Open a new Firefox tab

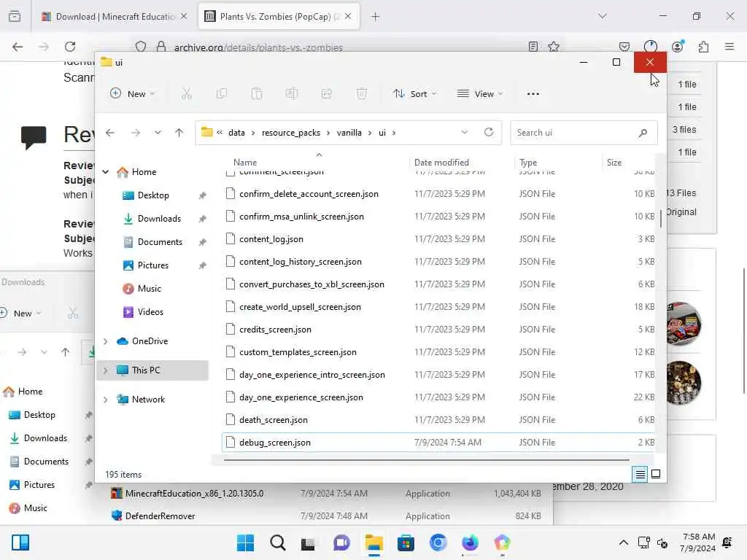[376, 17]
